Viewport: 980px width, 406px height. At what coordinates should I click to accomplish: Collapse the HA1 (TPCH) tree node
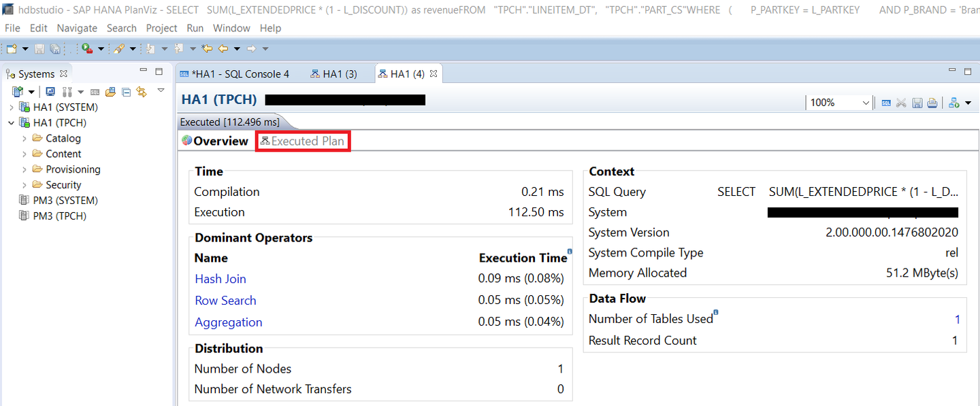tap(11, 123)
